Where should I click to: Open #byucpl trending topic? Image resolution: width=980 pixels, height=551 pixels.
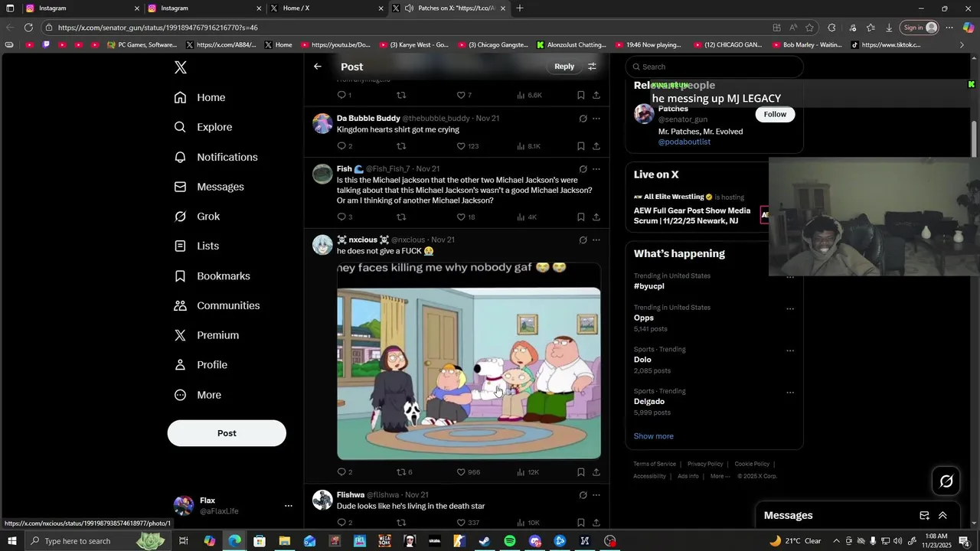click(649, 286)
